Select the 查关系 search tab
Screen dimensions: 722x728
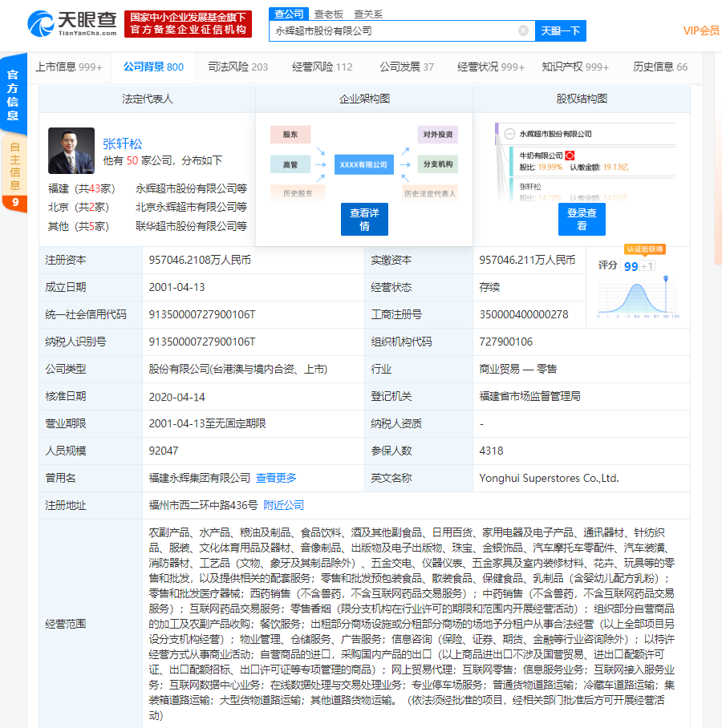368,14
